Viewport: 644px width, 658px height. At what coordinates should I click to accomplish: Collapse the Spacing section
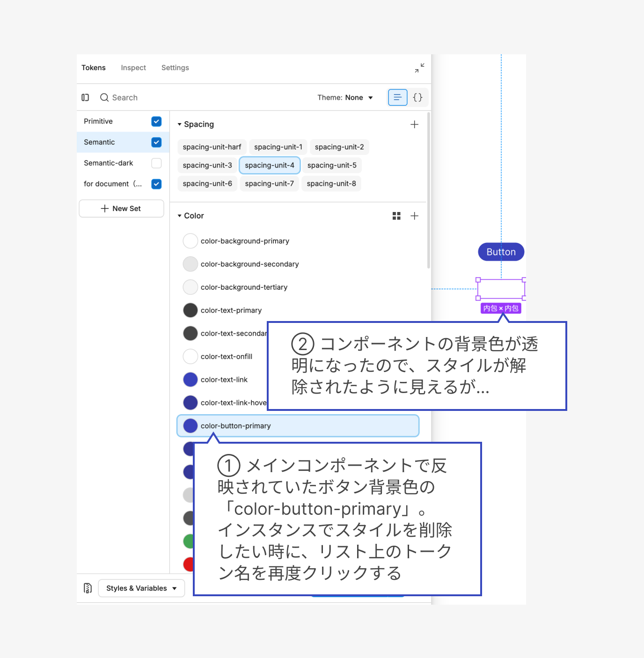(x=180, y=124)
